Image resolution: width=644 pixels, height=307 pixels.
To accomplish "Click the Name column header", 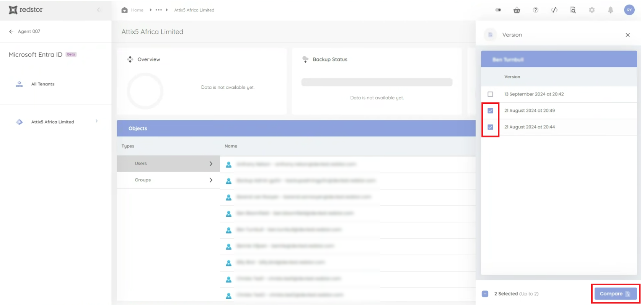I will coord(231,146).
